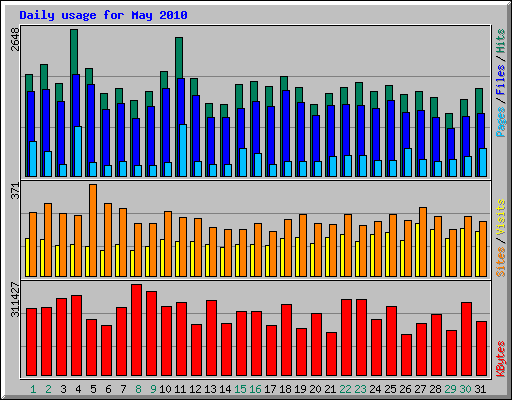Screen dimensions: 512x400
Task: Click day 28 on the x-axis
Action: (x=435, y=389)
